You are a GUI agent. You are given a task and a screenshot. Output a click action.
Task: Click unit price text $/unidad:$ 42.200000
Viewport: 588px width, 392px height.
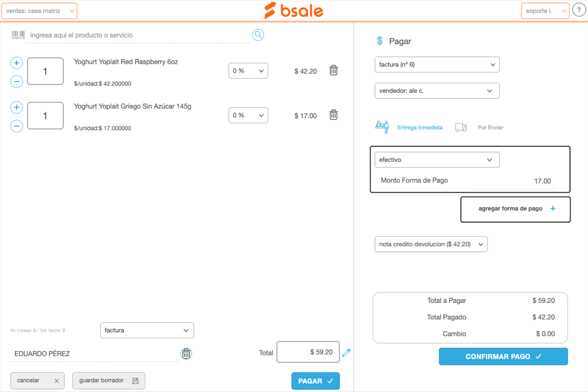click(103, 84)
